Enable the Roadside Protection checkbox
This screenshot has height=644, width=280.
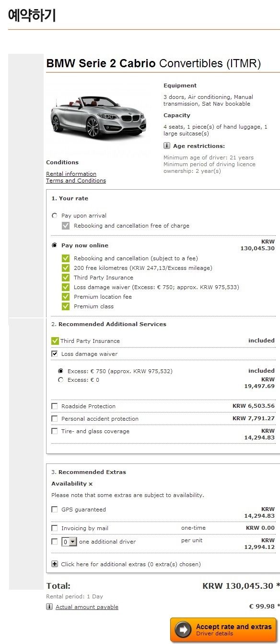55,406
